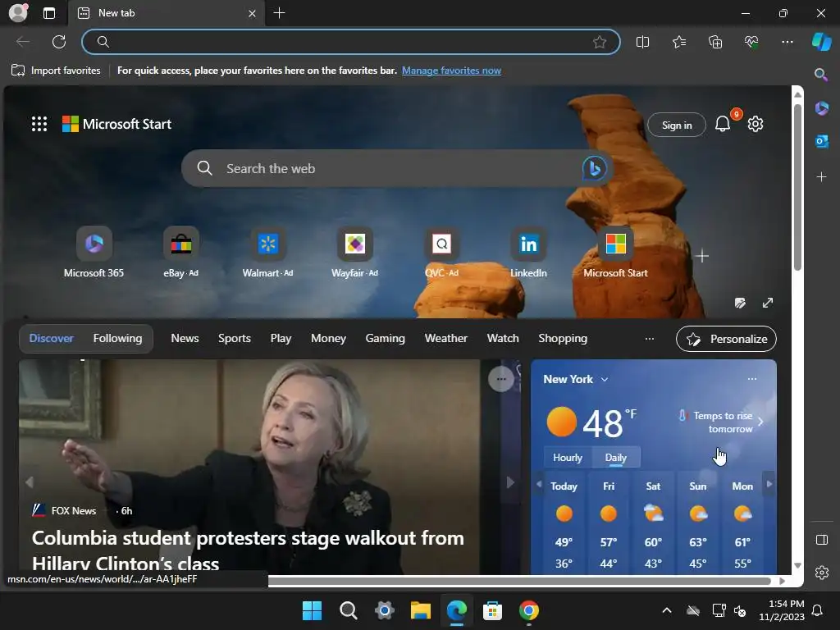Open a new tab with plus button
This screenshot has height=630, width=840.
click(279, 13)
